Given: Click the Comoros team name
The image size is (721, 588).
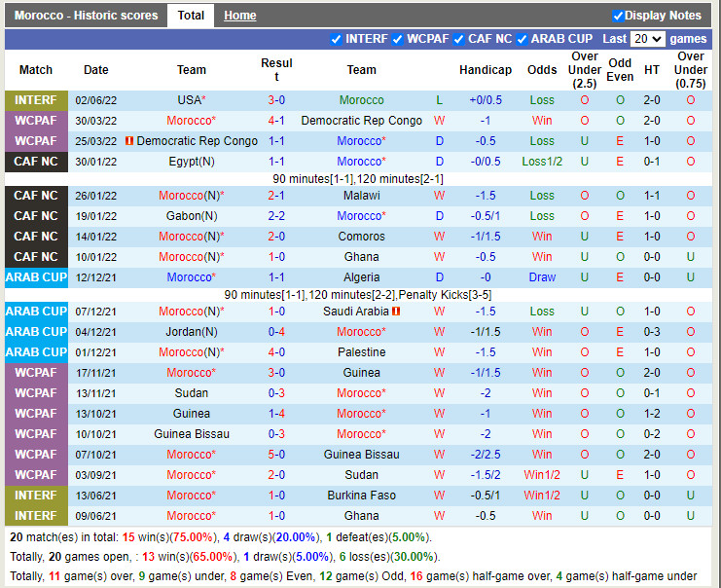Looking at the screenshot, I should point(361,237).
